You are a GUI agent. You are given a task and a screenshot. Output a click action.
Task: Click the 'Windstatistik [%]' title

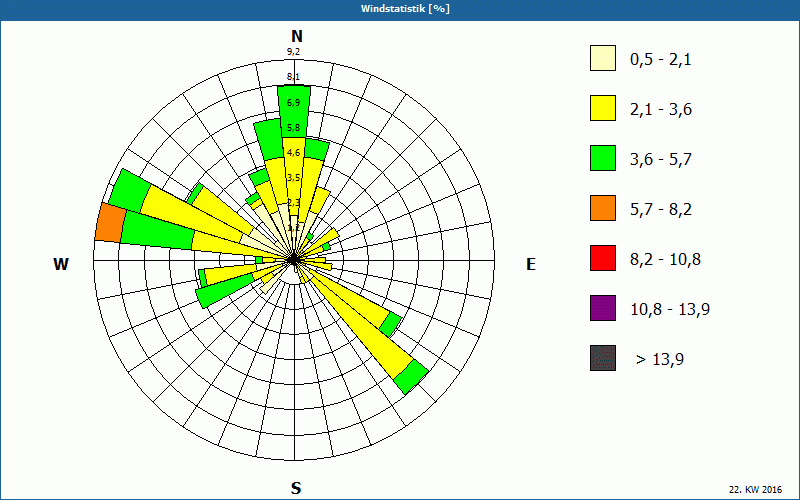tap(405, 9)
